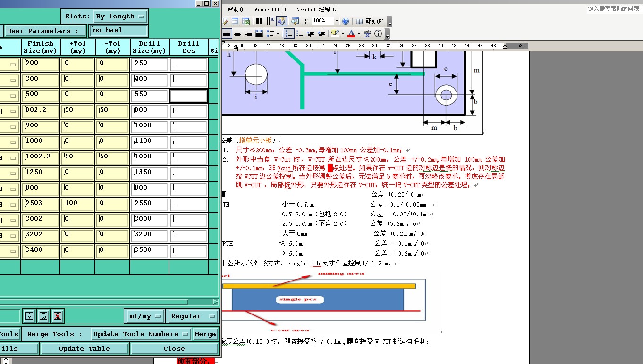Click the phonetic guide wén icon
Image resolution: width=643 pixels, height=364 pixels.
[367, 33]
